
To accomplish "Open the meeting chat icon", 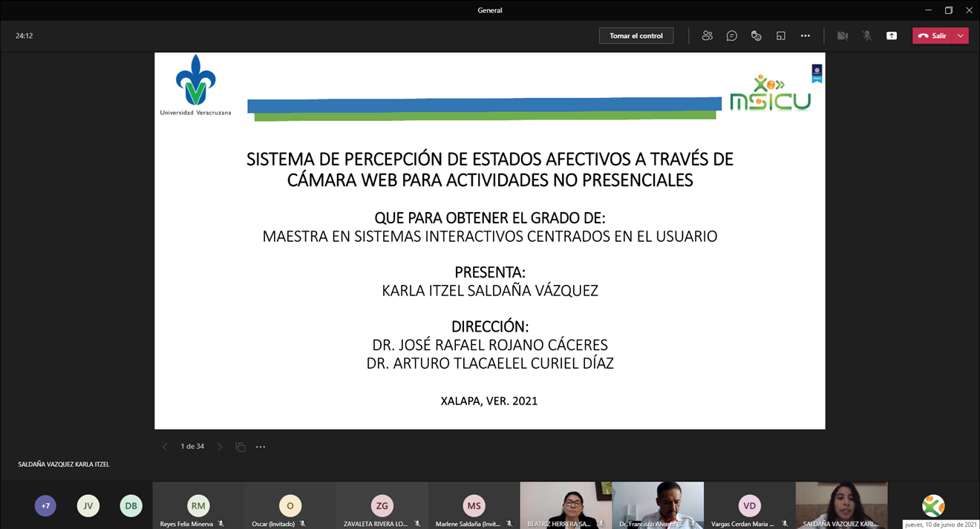I will click(x=731, y=36).
